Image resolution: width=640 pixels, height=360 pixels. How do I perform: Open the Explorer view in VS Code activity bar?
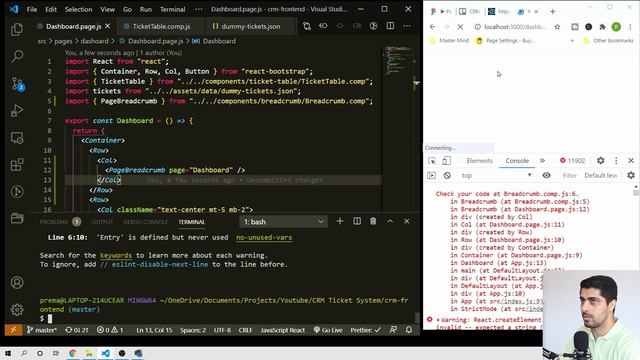pos(17,29)
